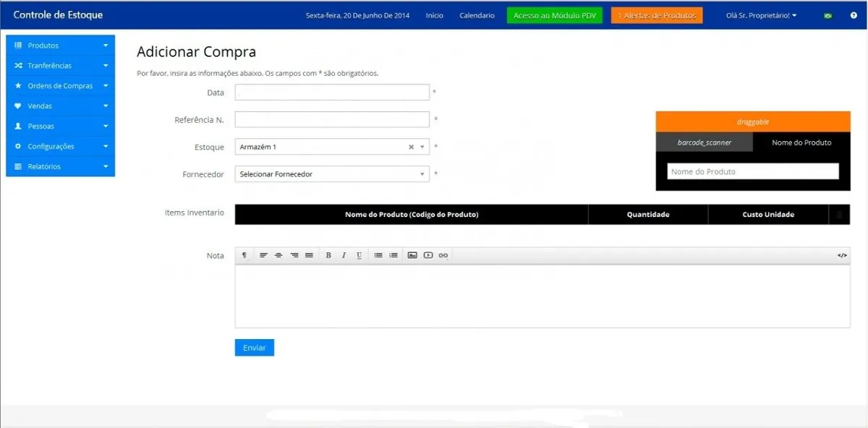Switch to the Nome do Produto tab

click(801, 142)
